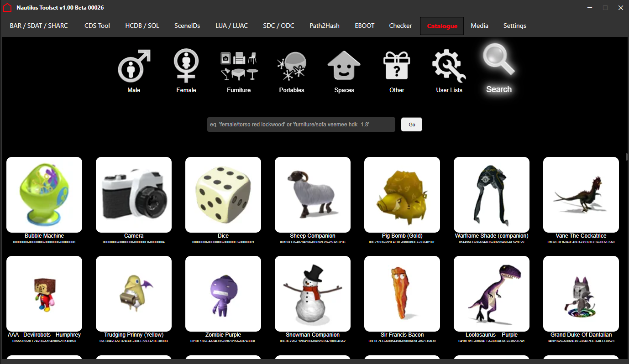This screenshot has height=364, width=629.
Task: Click the Catalogue tab
Action: coord(442,26)
